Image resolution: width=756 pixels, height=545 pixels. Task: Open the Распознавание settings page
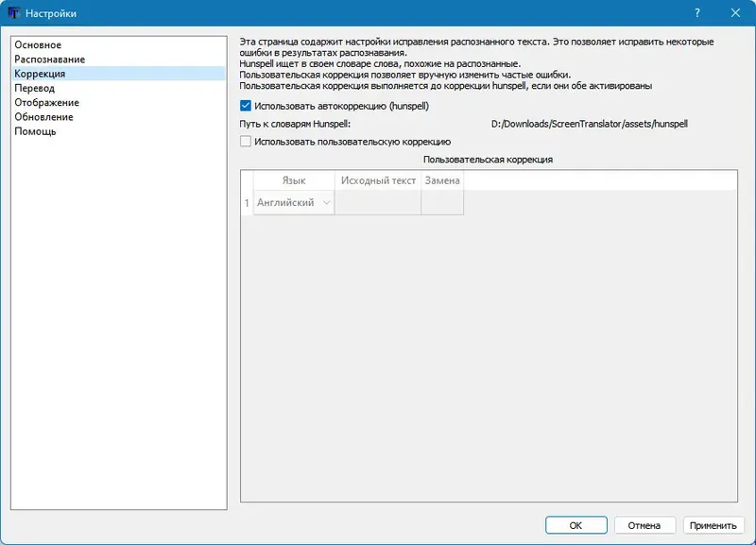(118, 60)
